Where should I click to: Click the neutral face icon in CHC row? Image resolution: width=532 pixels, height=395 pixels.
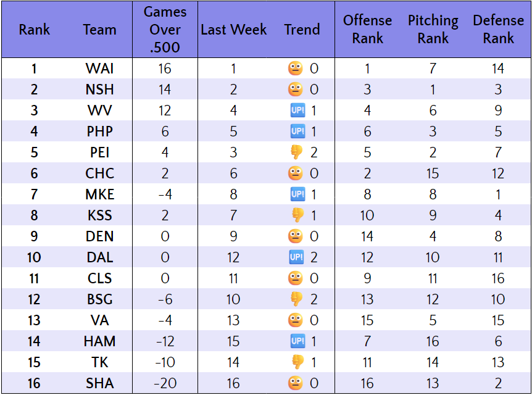(296, 173)
